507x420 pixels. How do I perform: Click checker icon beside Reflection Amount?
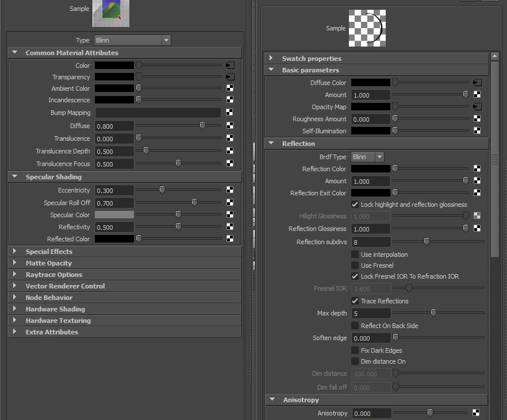(x=477, y=180)
